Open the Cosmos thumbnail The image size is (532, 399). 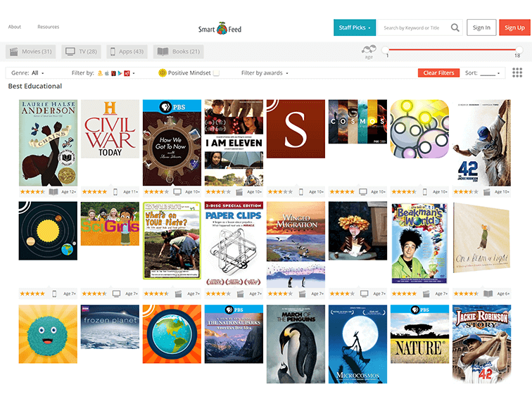[x=357, y=122]
